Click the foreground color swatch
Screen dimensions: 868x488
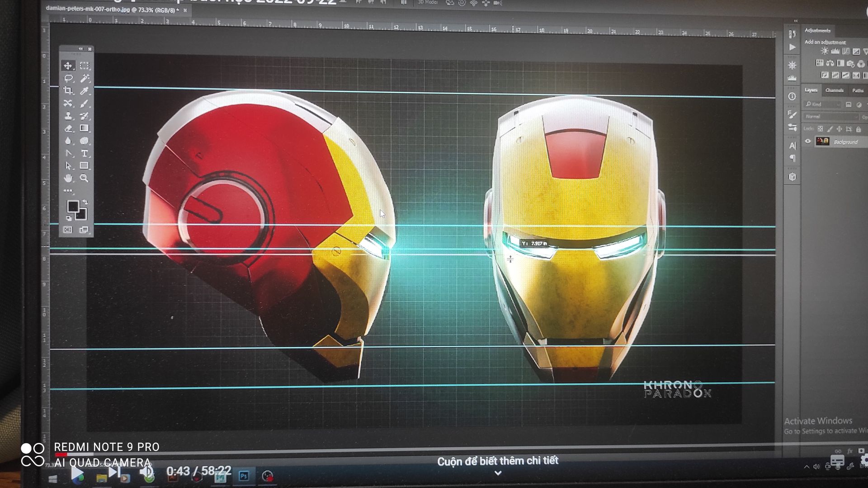pyautogui.click(x=73, y=206)
